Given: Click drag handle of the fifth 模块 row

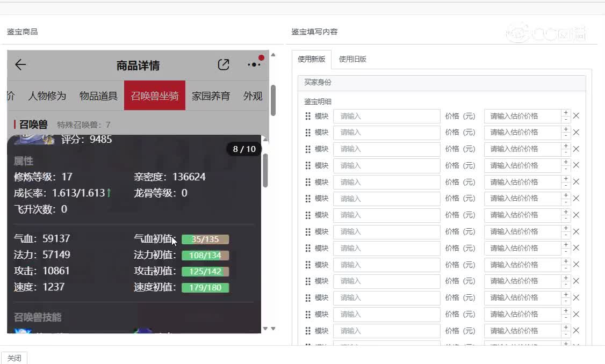Looking at the screenshot, I should [308, 183].
